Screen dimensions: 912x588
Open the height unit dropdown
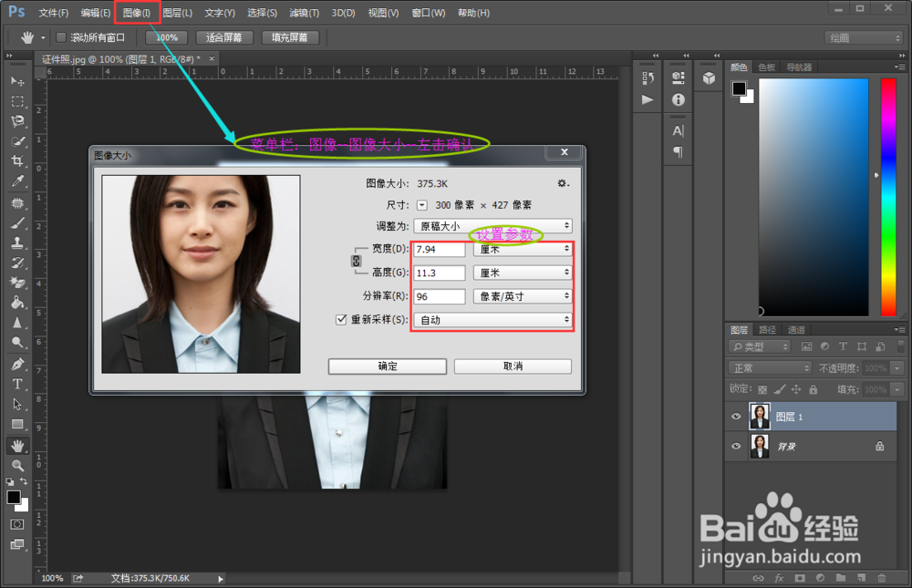[523, 273]
